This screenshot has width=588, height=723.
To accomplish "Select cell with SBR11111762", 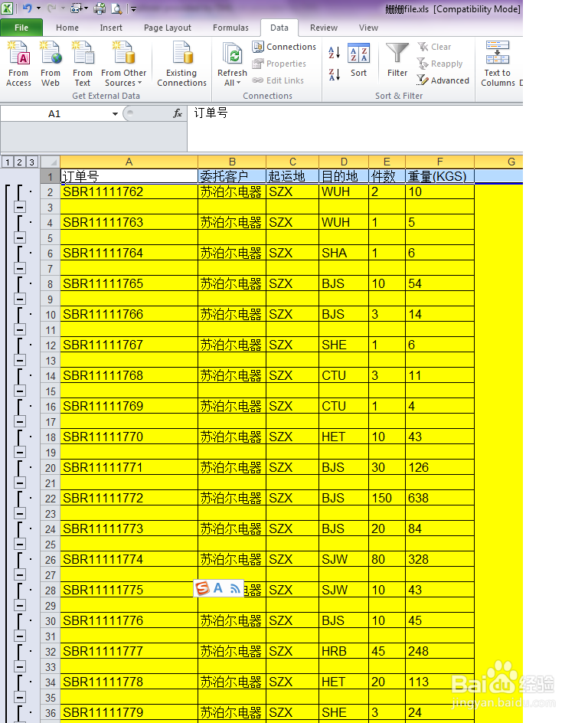I will pos(129,191).
